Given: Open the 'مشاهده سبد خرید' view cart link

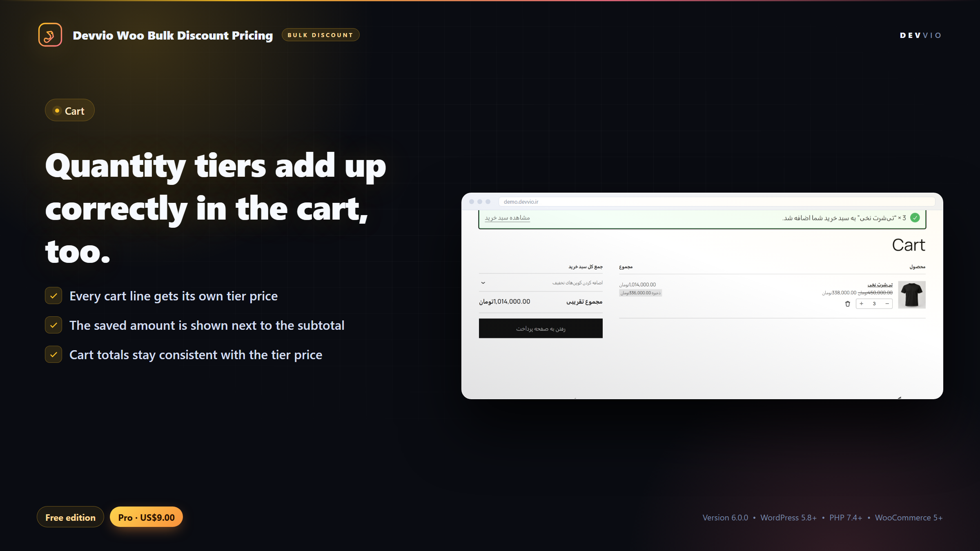Looking at the screenshot, I should [507, 218].
